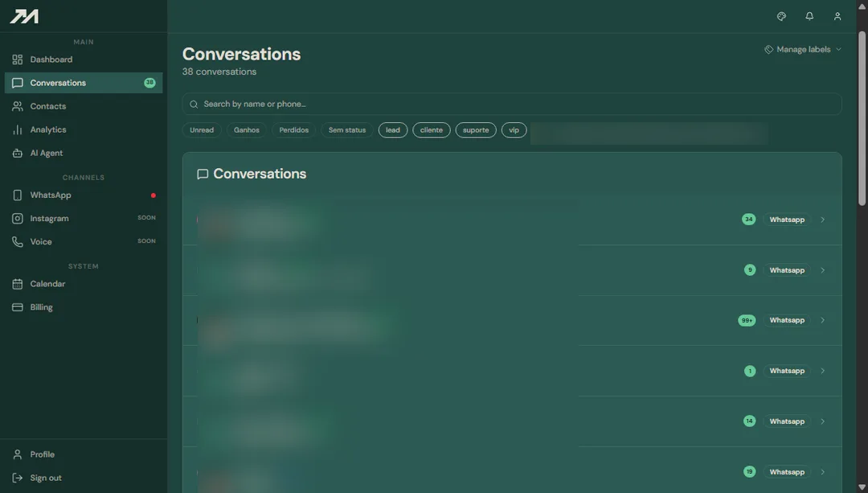
Task: Click the AI Agent robot icon
Action: tap(17, 153)
